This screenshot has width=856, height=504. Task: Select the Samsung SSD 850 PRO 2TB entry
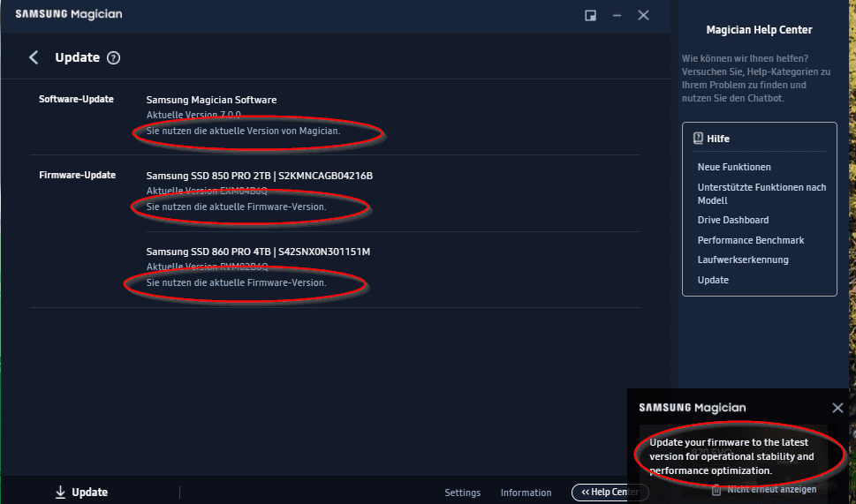coord(260,176)
